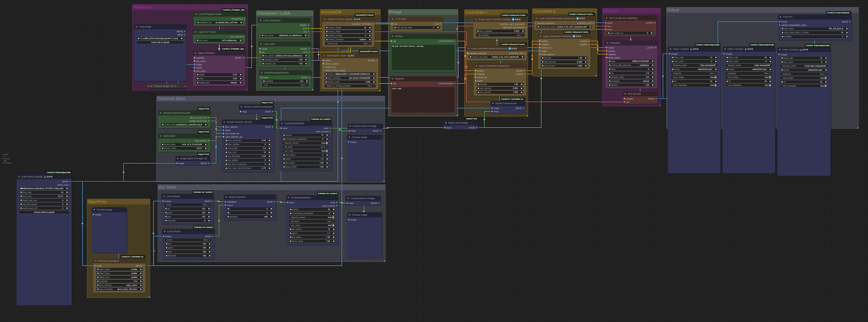The height and width of the screenshot is (322, 868).
Task: Collapse the KSampler node using its title dot
Action: click(608, 43)
